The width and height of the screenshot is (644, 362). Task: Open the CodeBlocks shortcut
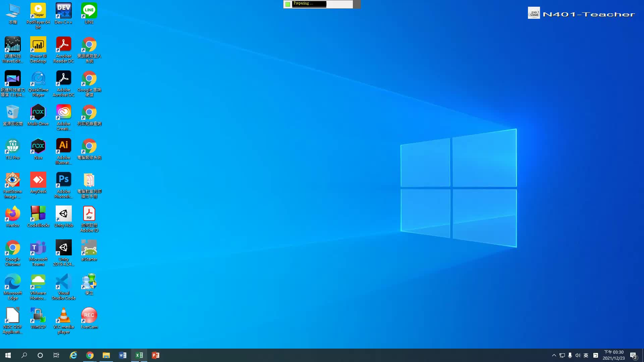click(x=38, y=217)
